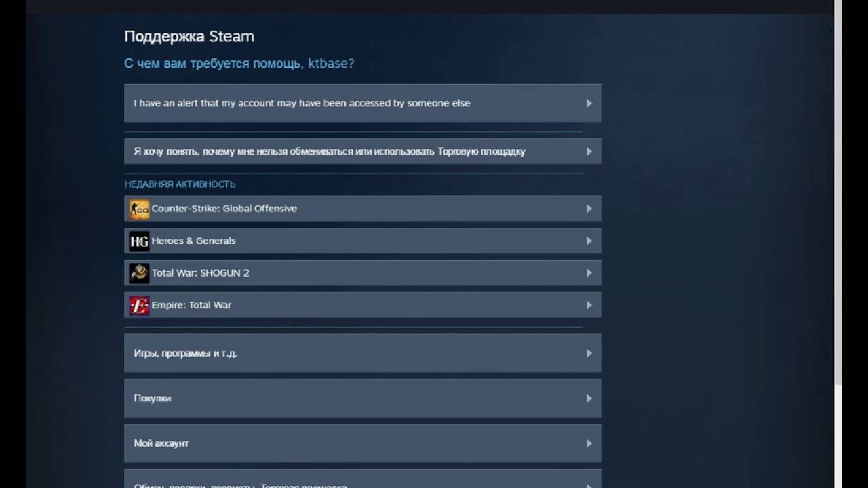Open the 'Игры, программы и т.д.' category

(x=363, y=353)
